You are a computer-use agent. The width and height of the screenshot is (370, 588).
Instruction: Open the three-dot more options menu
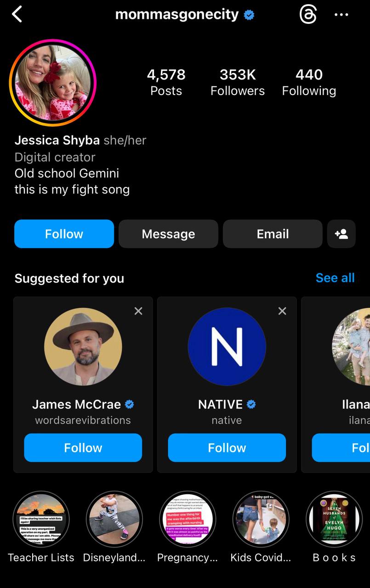coord(341,15)
